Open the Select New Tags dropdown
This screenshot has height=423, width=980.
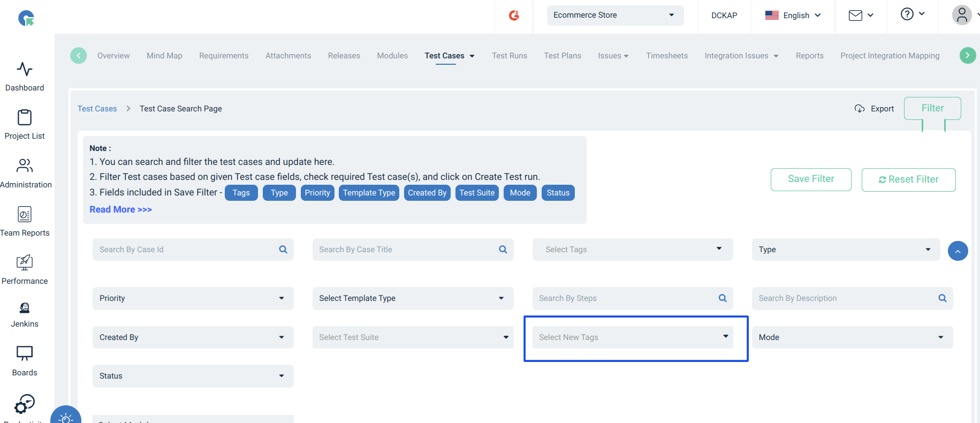coord(633,337)
